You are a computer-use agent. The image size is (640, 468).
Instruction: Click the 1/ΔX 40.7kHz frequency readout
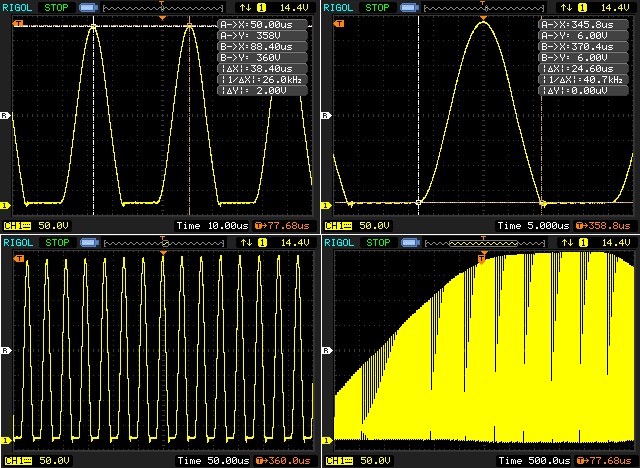coord(583,80)
